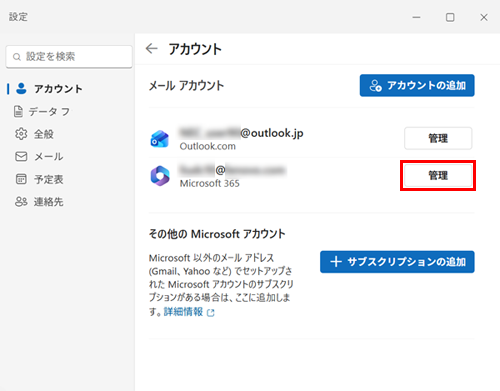Click the document icon for データ フ
The width and height of the screenshot is (500, 391).
pyautogui.click(x=19, y=112)
